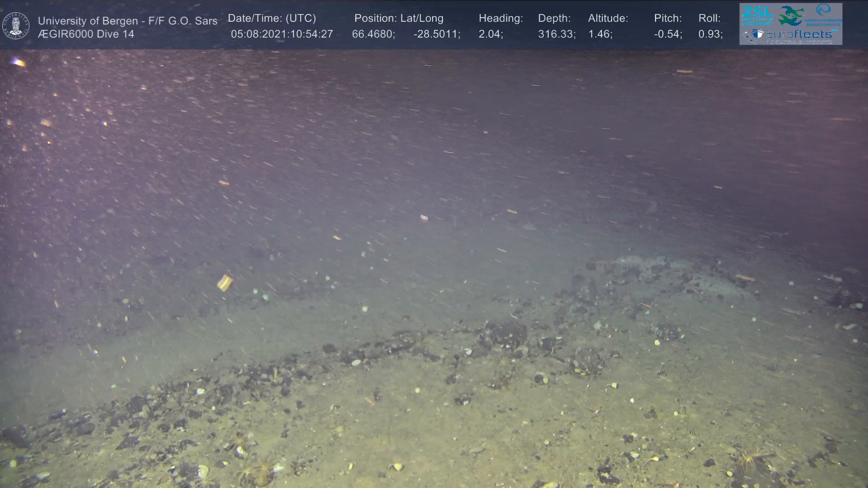Click the latitude value 66.4680
The height and width of the screenshot is (488, 868).
tap(373, 34)
